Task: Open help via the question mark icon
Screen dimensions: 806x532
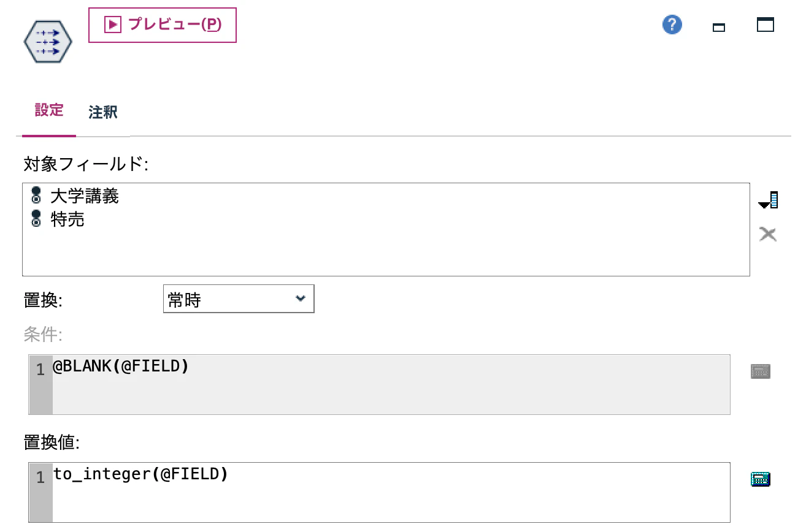Action: click(x=672, y=25)
